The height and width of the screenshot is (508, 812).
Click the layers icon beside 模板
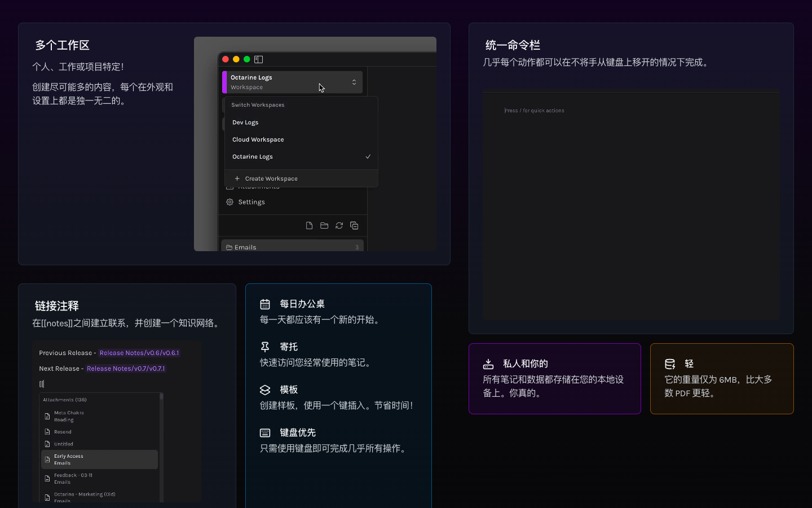[x=265, y=390]
